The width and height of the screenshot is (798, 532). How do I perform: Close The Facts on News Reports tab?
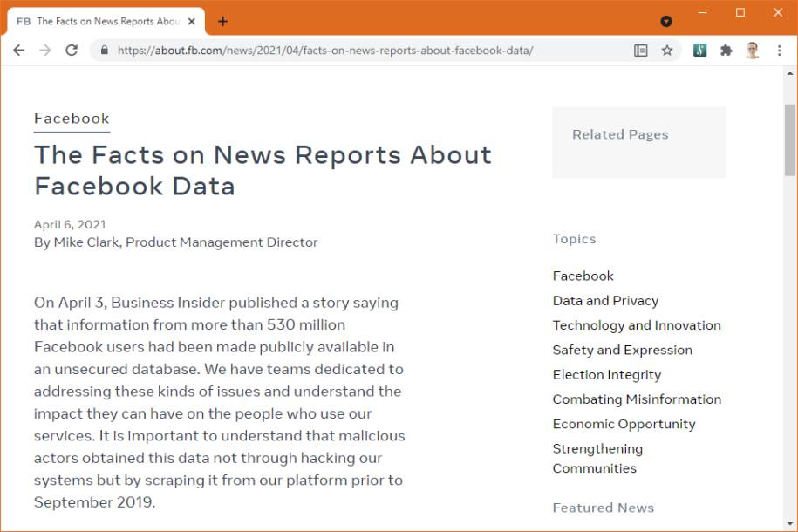point(191,22)
